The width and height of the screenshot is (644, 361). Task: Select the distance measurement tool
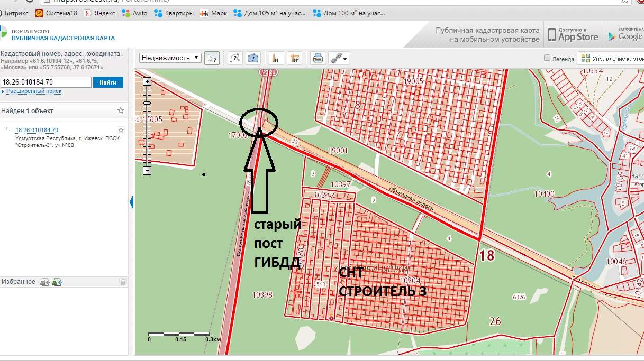[x=276, y=58]
